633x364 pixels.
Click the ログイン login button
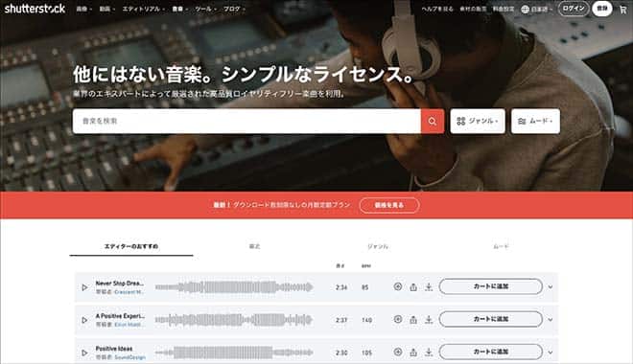point(574,9)
